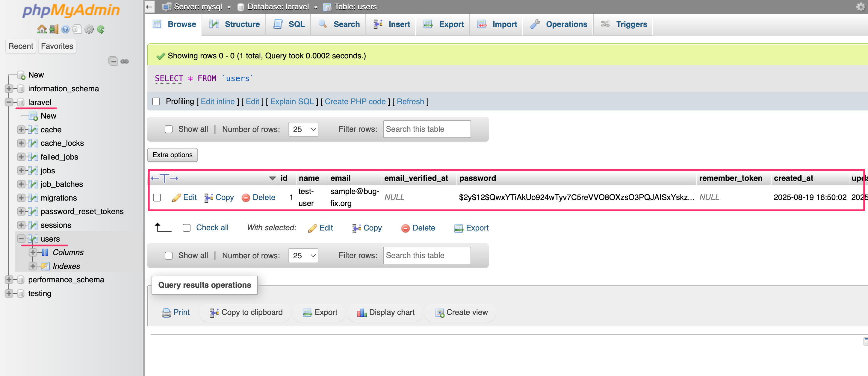Image resolution: width=868 pixels, height=376 pixels.
Task: Collapse all navigation tree icon
Action: [x=113, y=61]
